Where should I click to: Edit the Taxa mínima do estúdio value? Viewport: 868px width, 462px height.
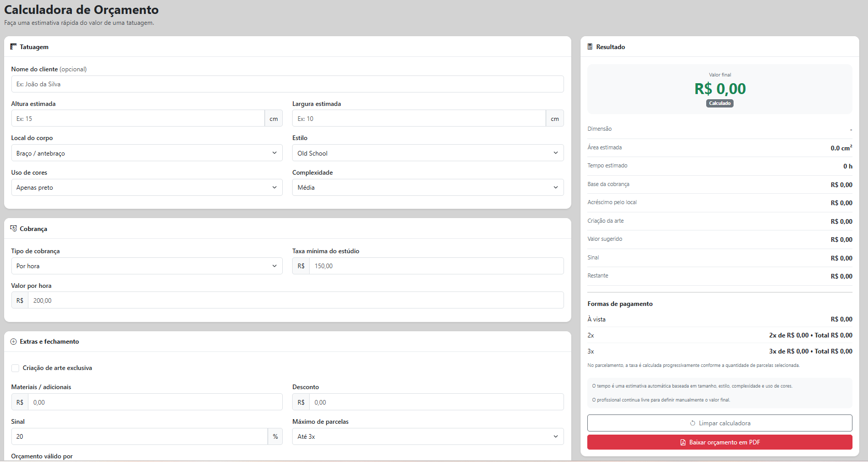point(436,266)
